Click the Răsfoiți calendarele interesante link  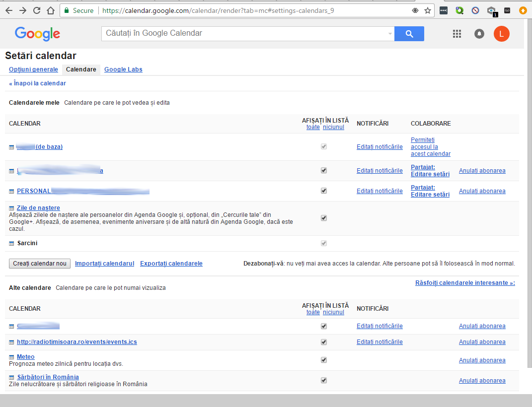click(464, 283)
